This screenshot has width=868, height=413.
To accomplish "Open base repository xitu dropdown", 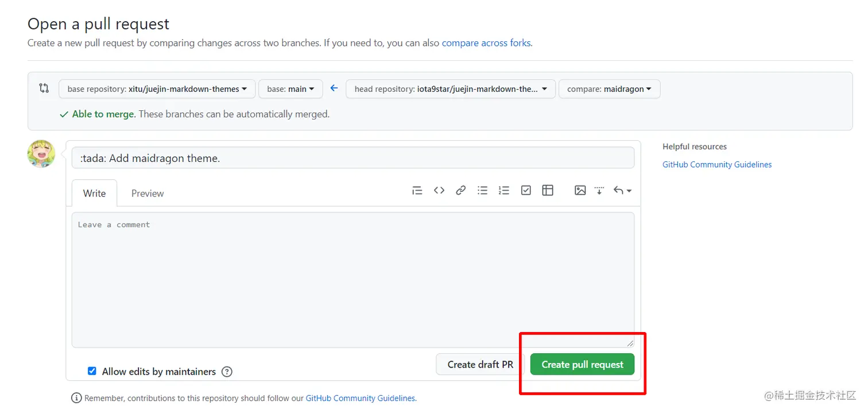I will [157, 89].
